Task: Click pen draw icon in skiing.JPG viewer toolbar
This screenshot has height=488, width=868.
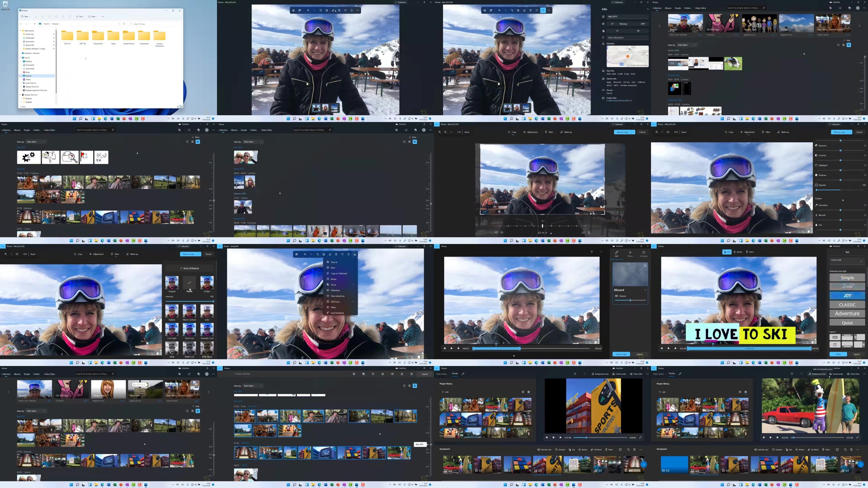Action: click(330, 254)
